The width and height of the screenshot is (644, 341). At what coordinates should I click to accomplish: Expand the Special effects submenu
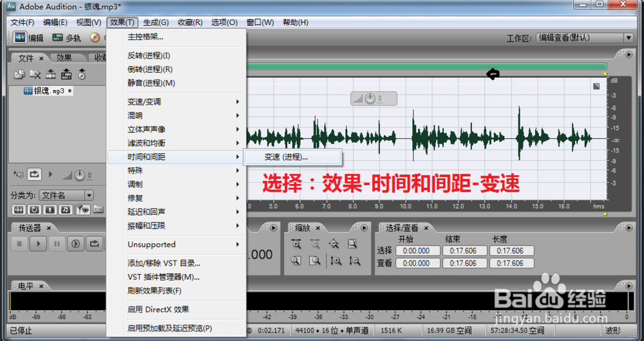176,170
